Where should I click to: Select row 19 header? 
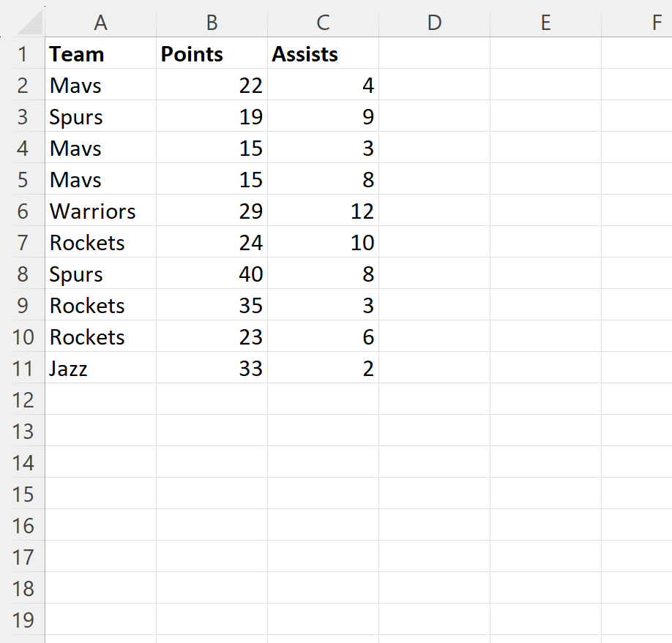point(24,620)
